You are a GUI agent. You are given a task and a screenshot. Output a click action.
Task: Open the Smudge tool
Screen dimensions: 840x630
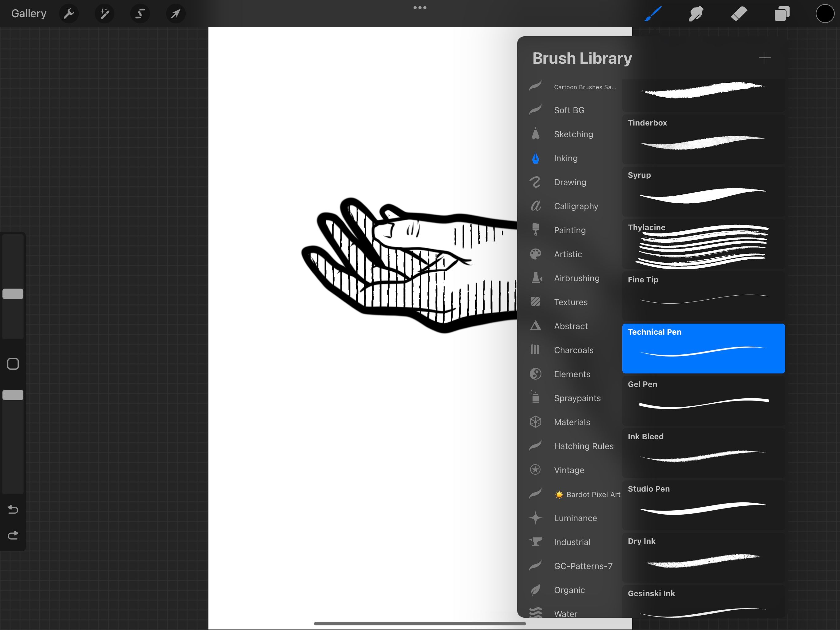[x=695, y=14]
